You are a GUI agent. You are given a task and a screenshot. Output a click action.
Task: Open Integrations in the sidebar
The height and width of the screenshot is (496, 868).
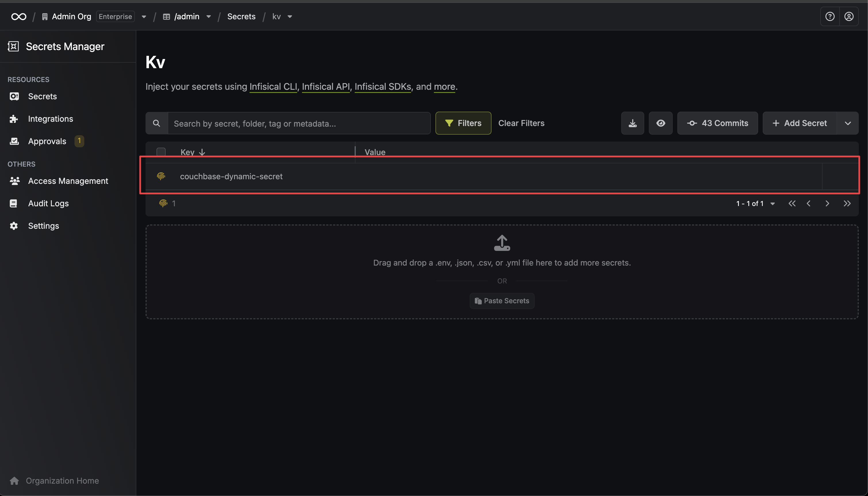tap(50, 119)
